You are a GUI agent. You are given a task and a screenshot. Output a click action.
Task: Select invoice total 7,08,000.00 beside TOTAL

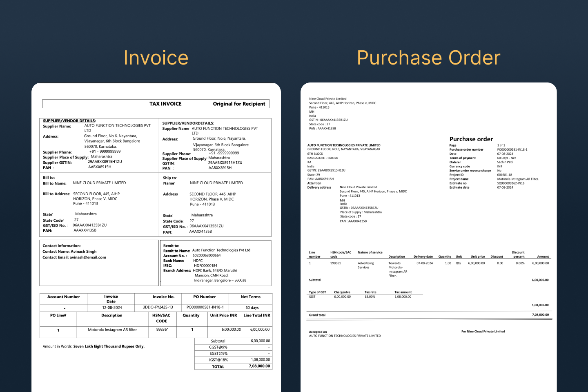(x=259, y=366)
